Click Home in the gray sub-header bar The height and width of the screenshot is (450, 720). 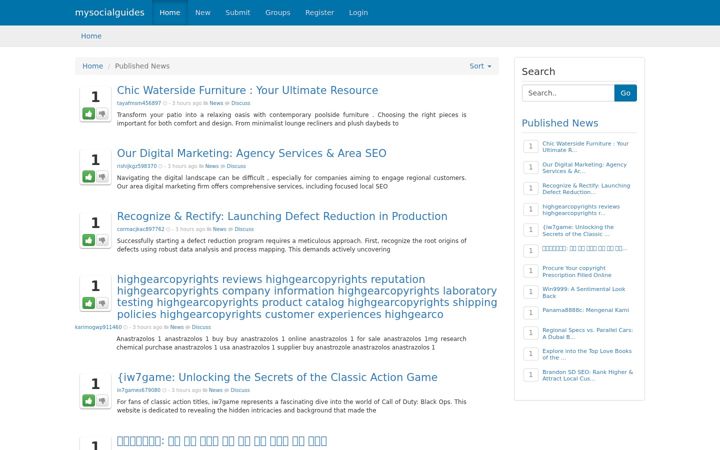click(x=91, y=36)
